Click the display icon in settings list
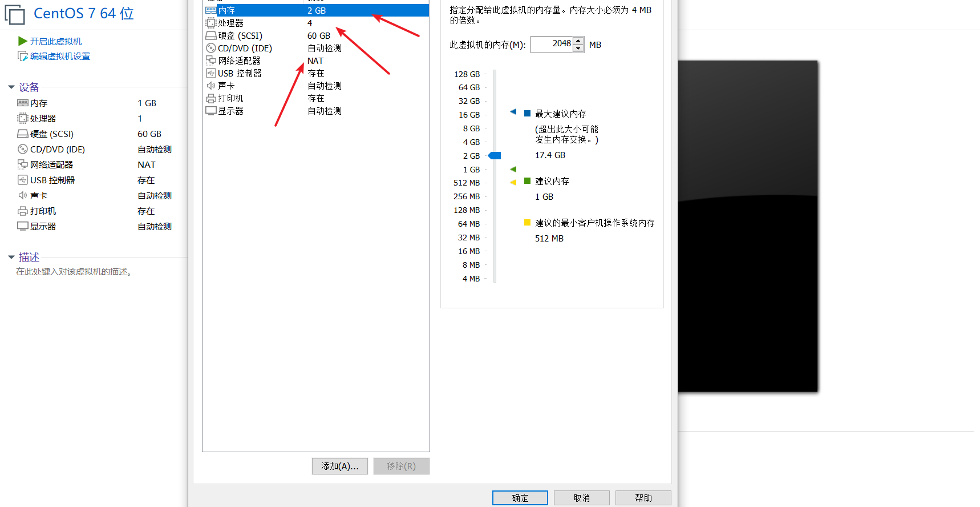Screen dimensions: 980x507 [x=211, y=111]
